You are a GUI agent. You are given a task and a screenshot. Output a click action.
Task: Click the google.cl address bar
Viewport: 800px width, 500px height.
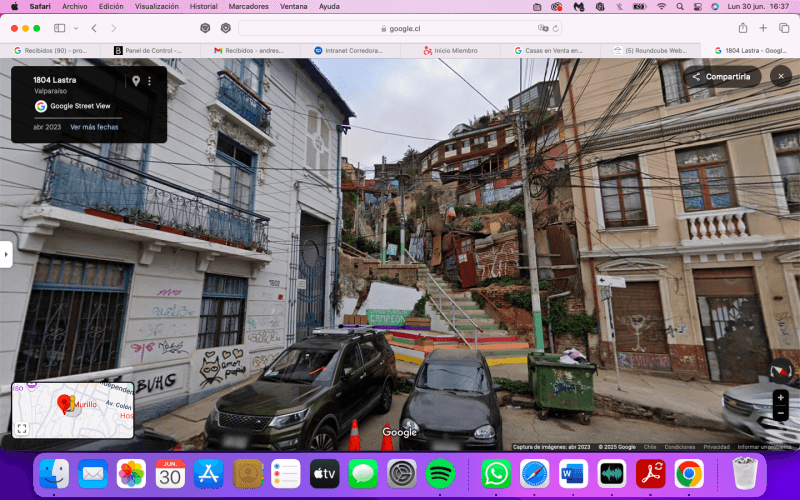click(400, 28)
